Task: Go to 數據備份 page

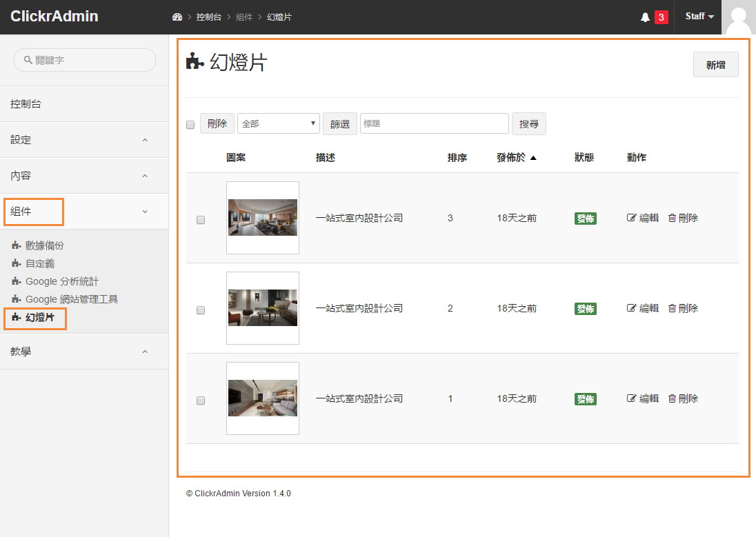Action: (44, 245)
